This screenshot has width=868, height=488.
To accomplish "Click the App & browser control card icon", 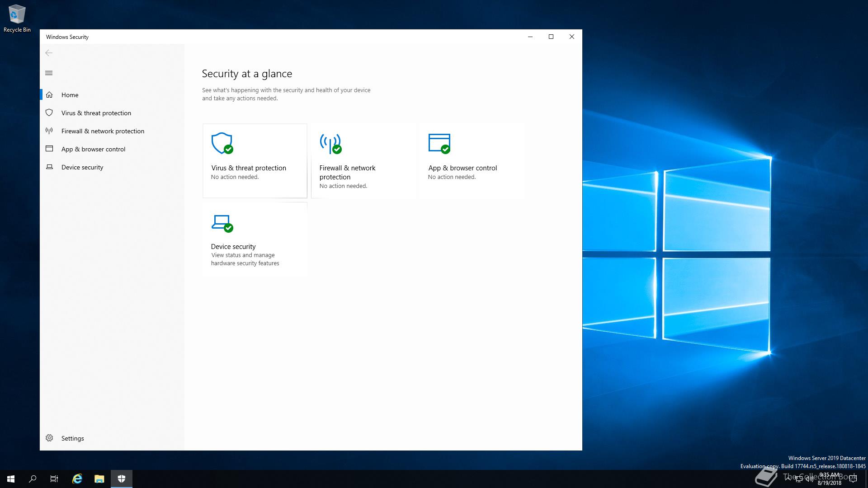I will pyautogui.click(x=439, y=143).
